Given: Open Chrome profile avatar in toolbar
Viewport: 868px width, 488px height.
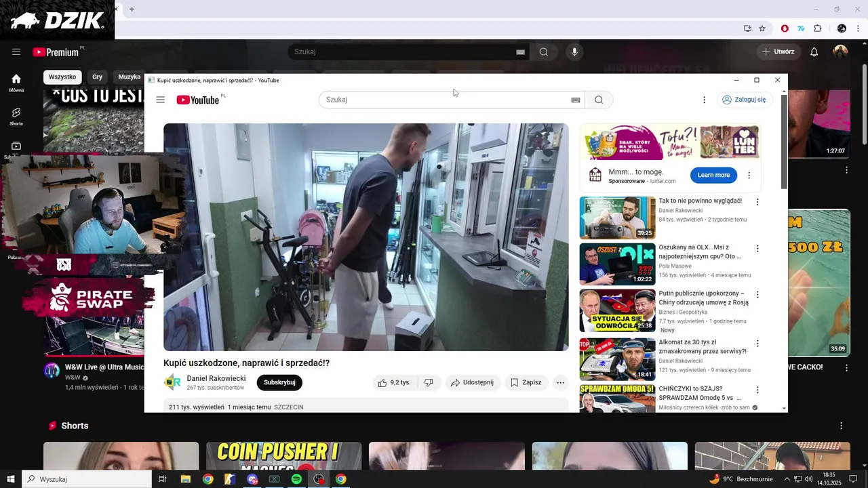Looking at the screenshot, I should 842,28.
